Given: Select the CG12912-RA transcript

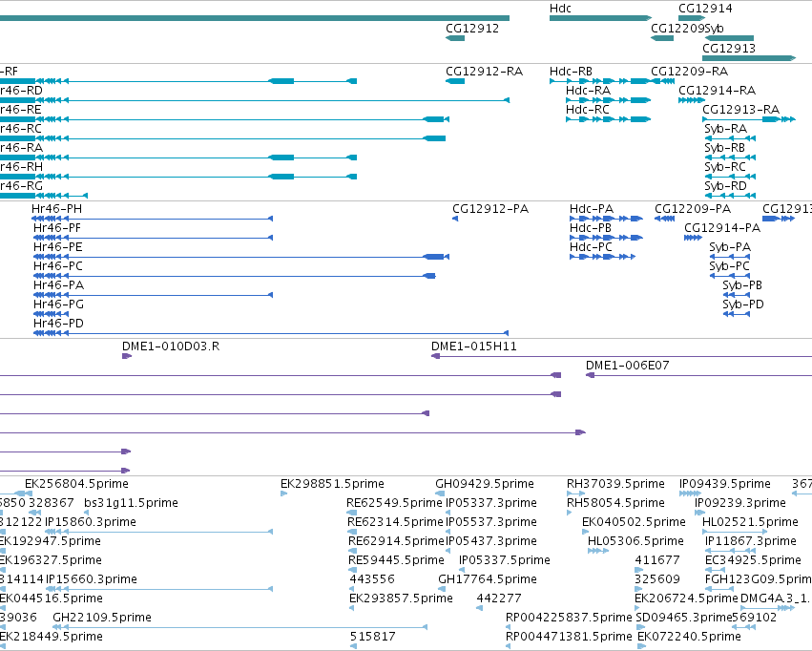Looking at the screenshot, I should [455, 81].
